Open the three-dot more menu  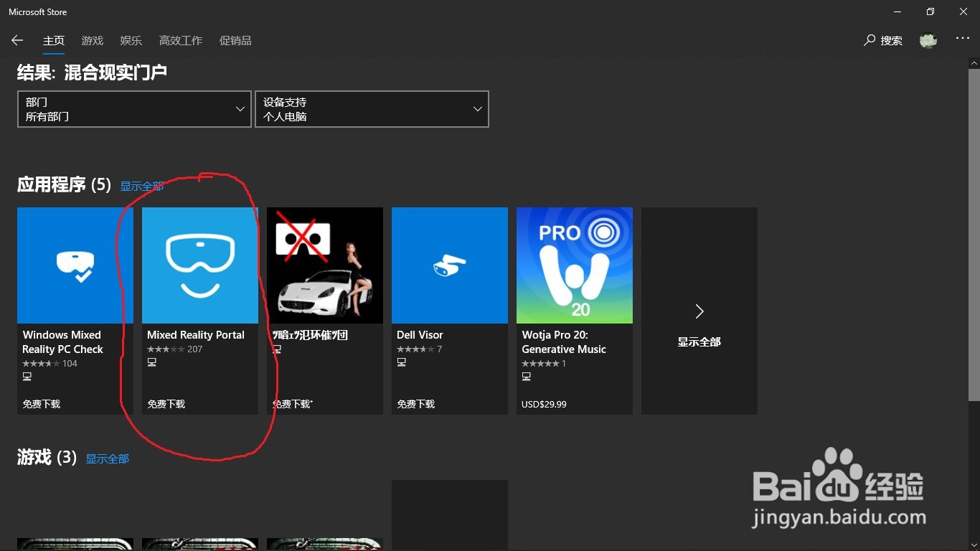point(963,39)
